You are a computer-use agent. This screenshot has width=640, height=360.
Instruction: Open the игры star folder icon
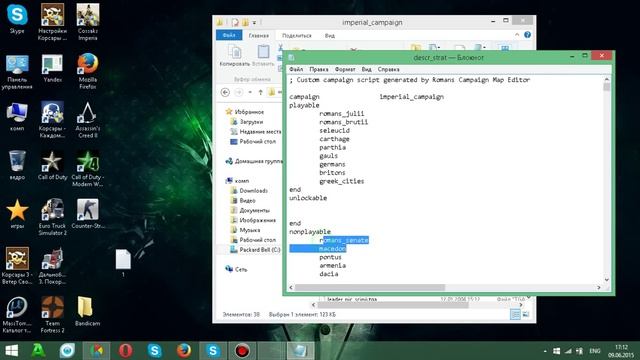click(x=17, y=214)
